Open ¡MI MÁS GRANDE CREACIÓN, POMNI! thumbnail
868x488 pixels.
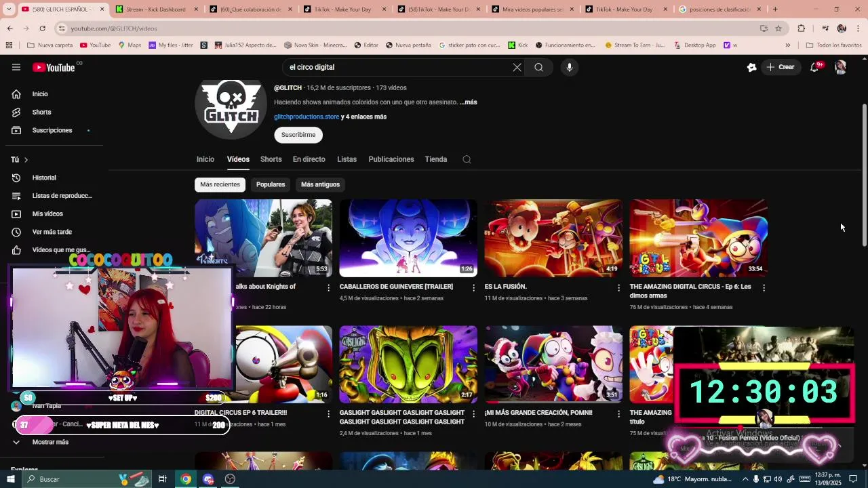[553, 365]
